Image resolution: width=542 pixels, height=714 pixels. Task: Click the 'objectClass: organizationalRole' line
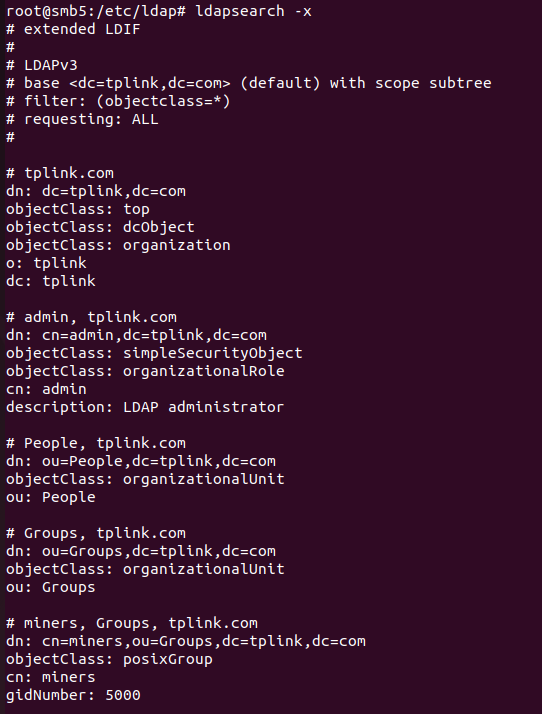coord(145,371)
